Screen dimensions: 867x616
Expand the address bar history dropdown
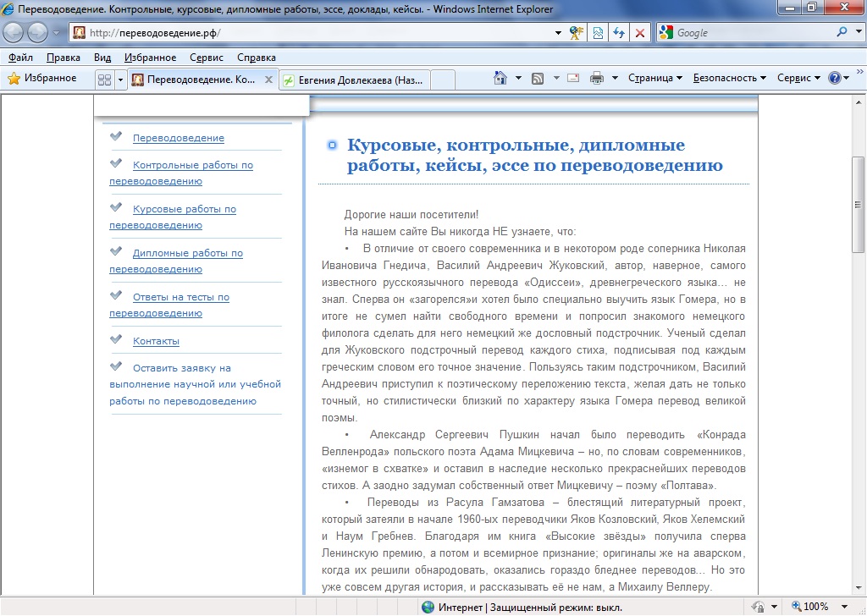558,33
